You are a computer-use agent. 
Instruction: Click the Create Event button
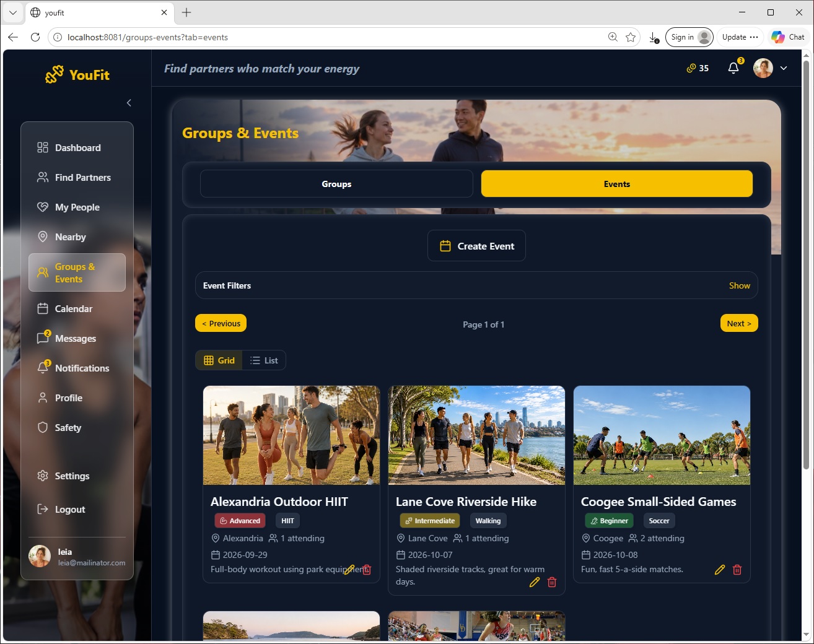tap(476, 246)
